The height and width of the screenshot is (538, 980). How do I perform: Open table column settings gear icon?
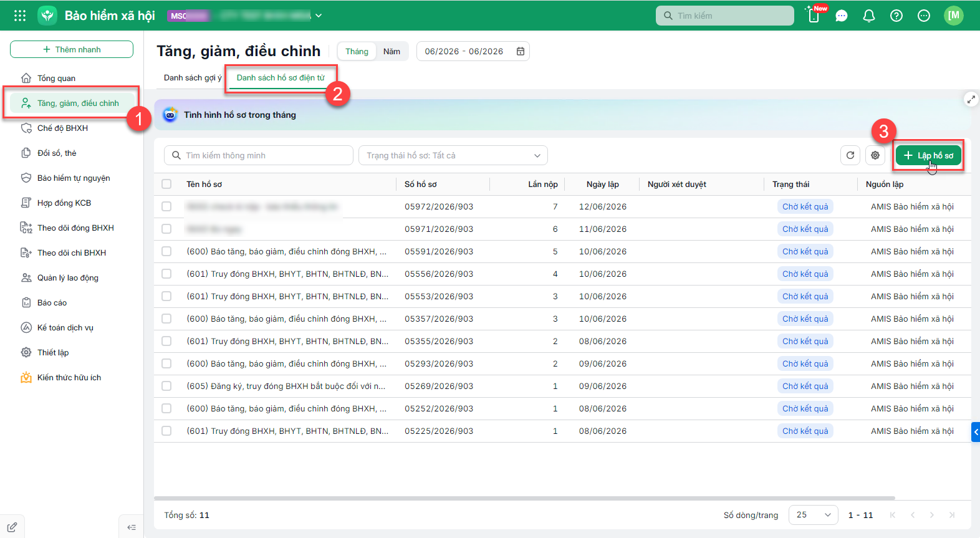pyautogui.click(x=875, y=155)
